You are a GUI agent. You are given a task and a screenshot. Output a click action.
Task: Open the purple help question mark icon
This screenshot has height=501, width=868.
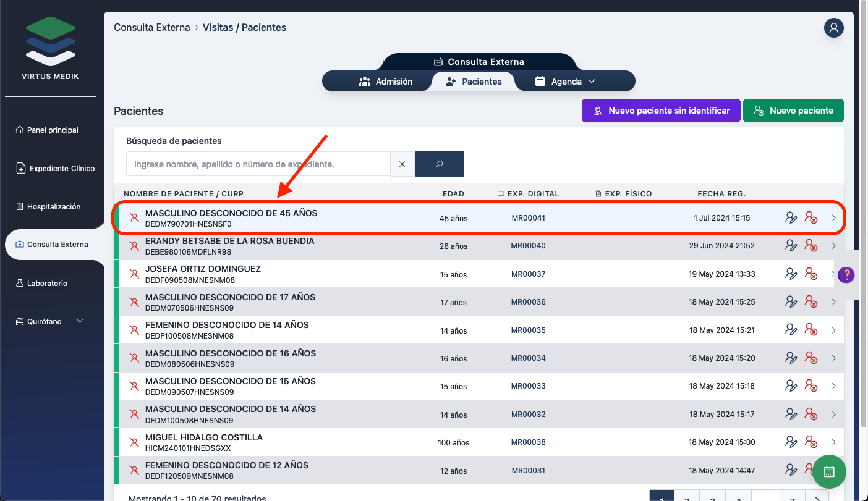(846, 275)
